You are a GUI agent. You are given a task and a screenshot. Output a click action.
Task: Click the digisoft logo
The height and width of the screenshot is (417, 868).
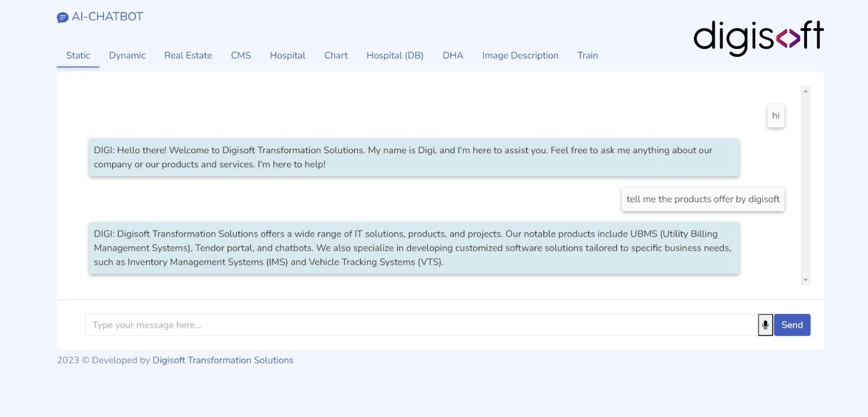coord(759,38)
